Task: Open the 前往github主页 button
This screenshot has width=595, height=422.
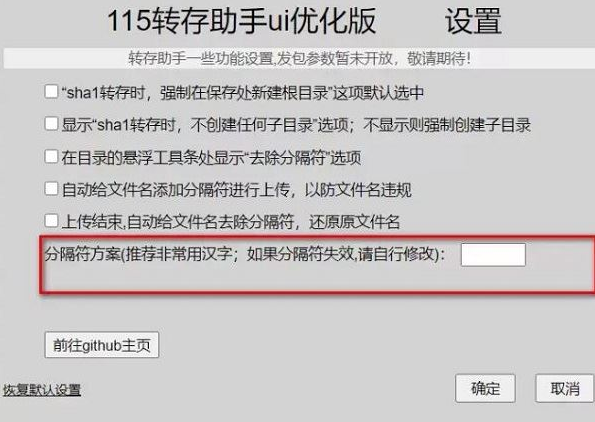Action: [x=102, y=345]
